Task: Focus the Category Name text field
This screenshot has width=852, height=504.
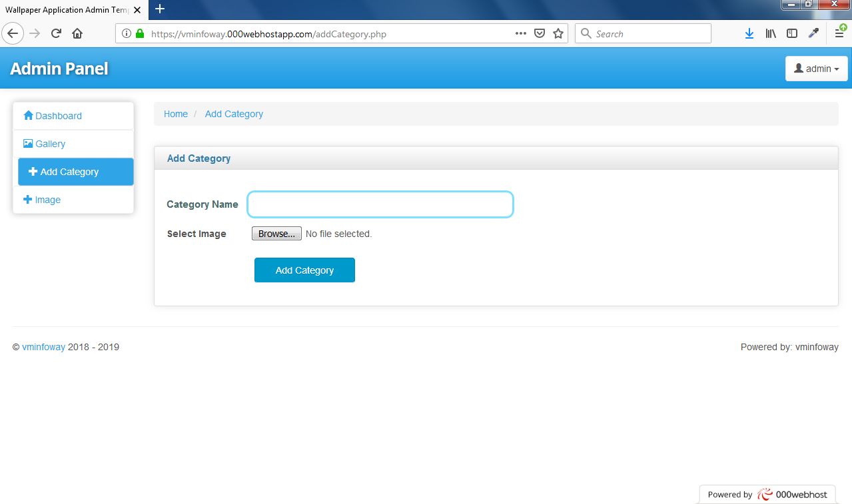Action: coord(380,204)
